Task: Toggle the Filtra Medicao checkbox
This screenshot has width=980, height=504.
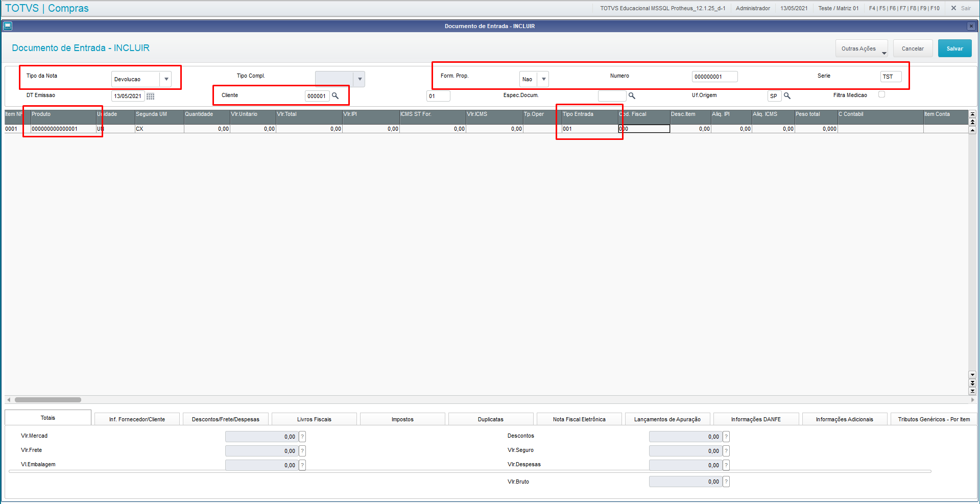Action: (x=881, y=94)
